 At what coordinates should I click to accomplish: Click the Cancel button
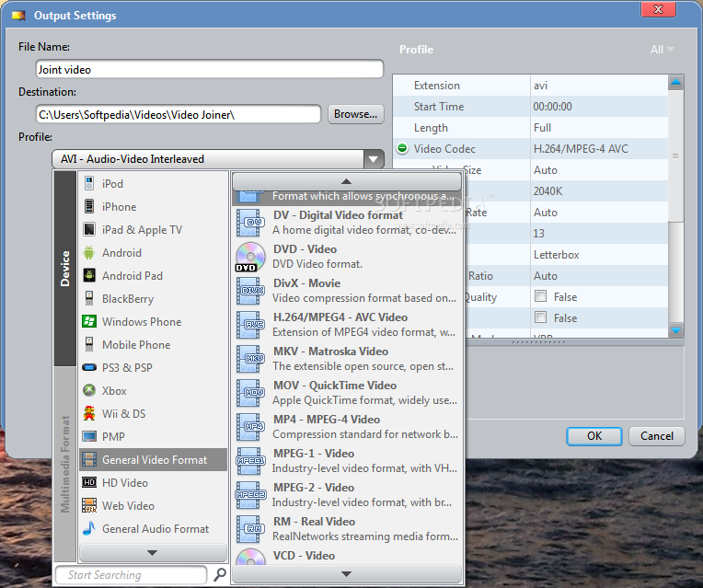click(x=656, y=436)
